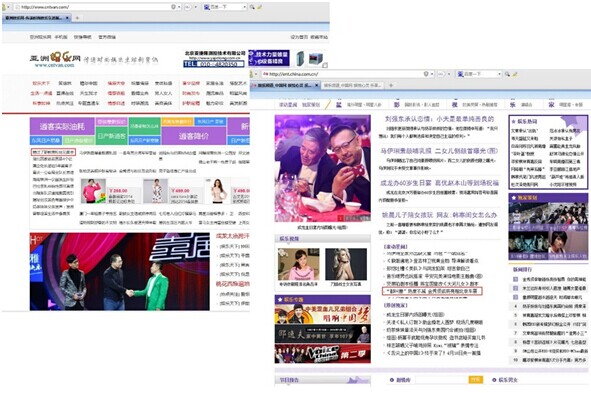The height and width of the screenshot is (393, 591).
Task: Open the 唱响中国梦 banner
Action: point(323,314)
